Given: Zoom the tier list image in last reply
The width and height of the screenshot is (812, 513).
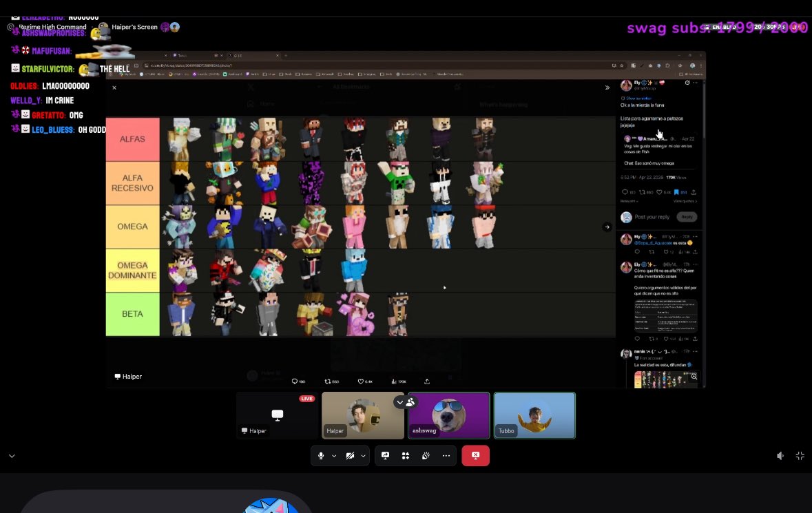Looking at the screenshot, I should click(x=694, y=377).
